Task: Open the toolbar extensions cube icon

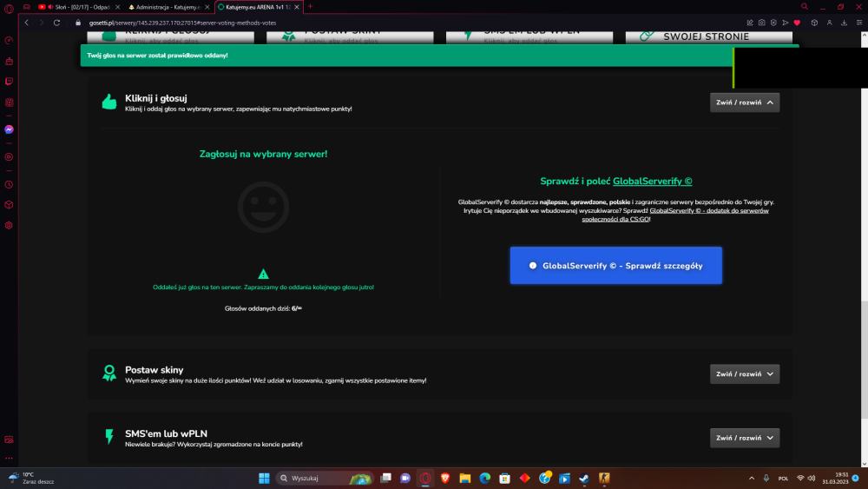Action: click(x=814, y=23)
